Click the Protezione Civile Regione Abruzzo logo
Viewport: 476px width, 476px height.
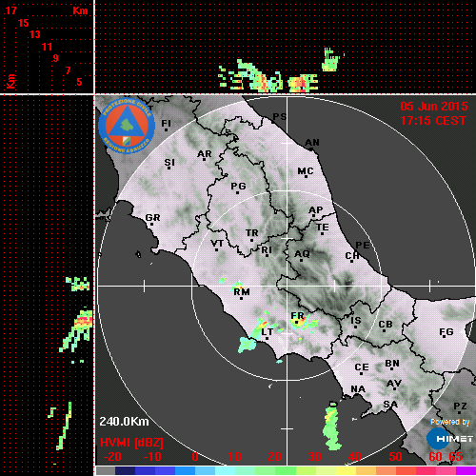click(x=127, y=126)
